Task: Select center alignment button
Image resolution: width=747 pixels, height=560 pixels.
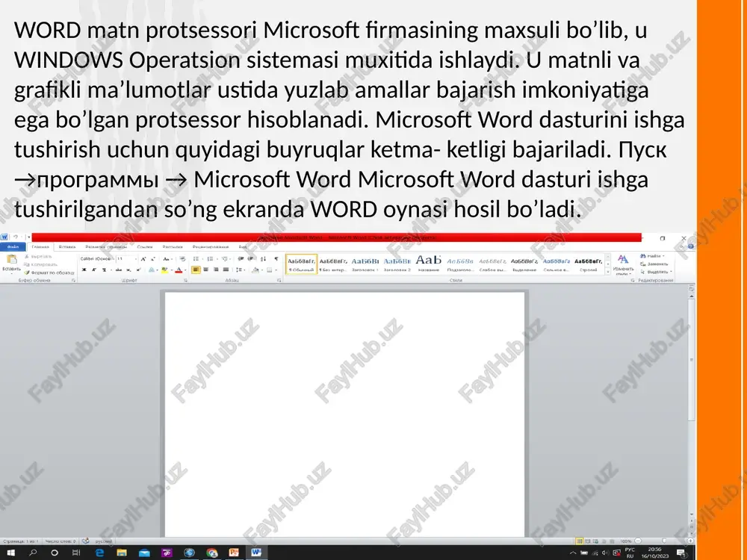Action: pos(206,270)
